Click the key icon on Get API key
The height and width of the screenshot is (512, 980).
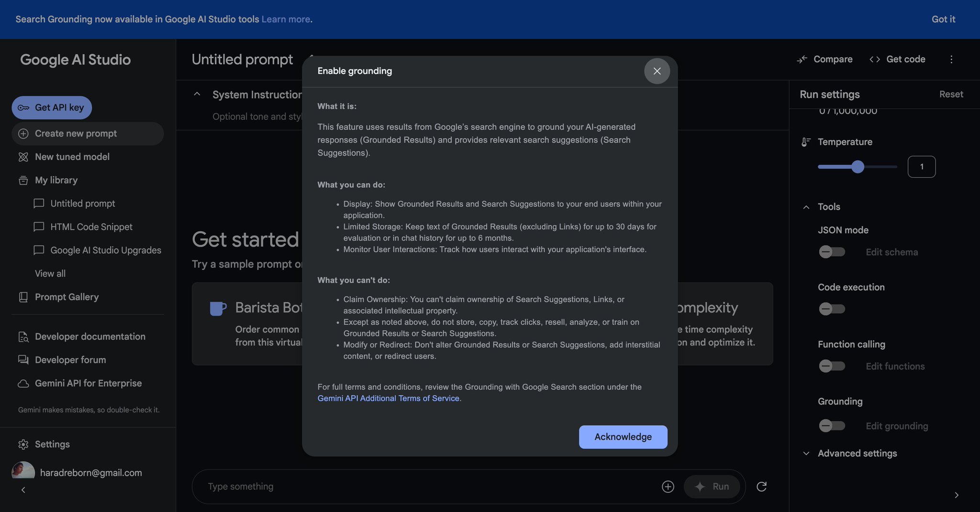coord(23,108)
